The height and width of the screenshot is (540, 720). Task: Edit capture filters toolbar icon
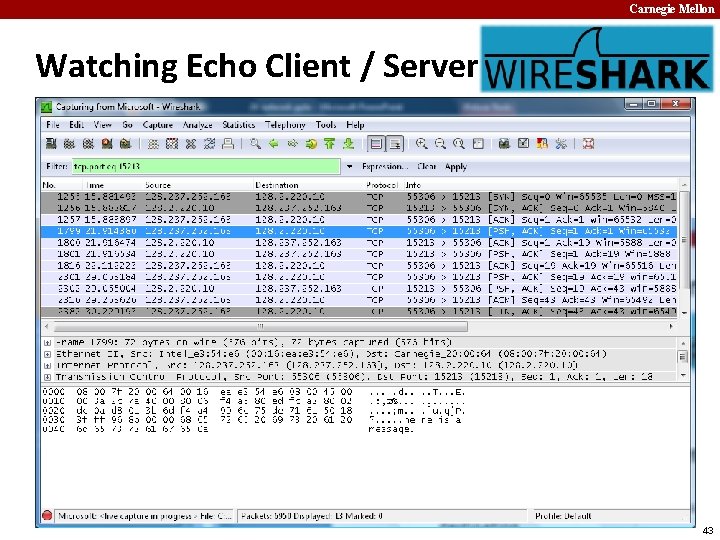coord(504,144)
